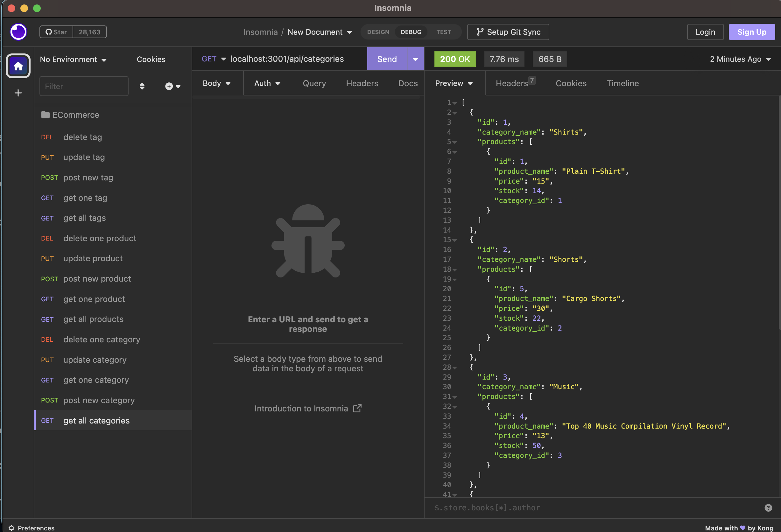This screenshot has width=781, height=532.
Task: Click the Insomnia logo in the top left
Action: [18, 31]
